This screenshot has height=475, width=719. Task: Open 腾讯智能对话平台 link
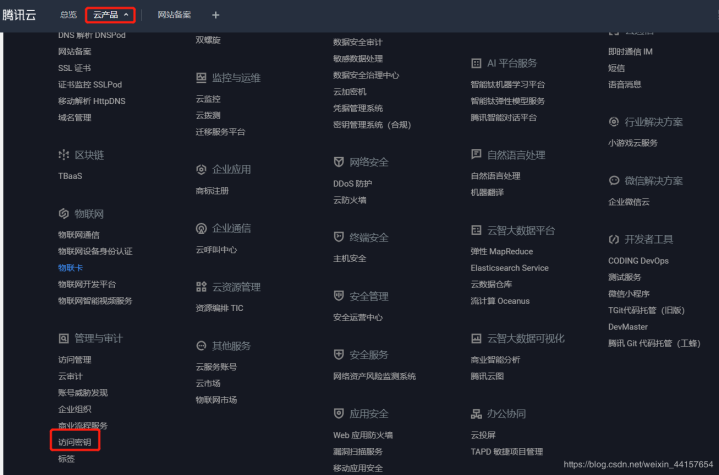504,117
